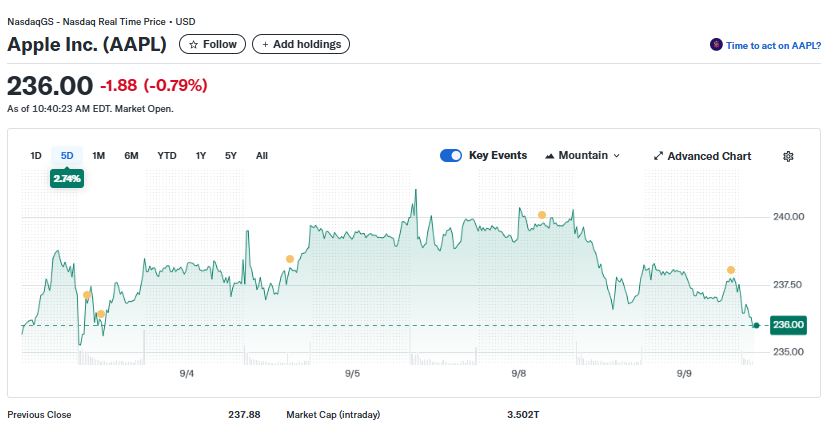Click the purple icon beside 'Time to act on AAPL?'
Viewport: 838px width, 422px height.
pyautogui.click(x=716, y=45)
